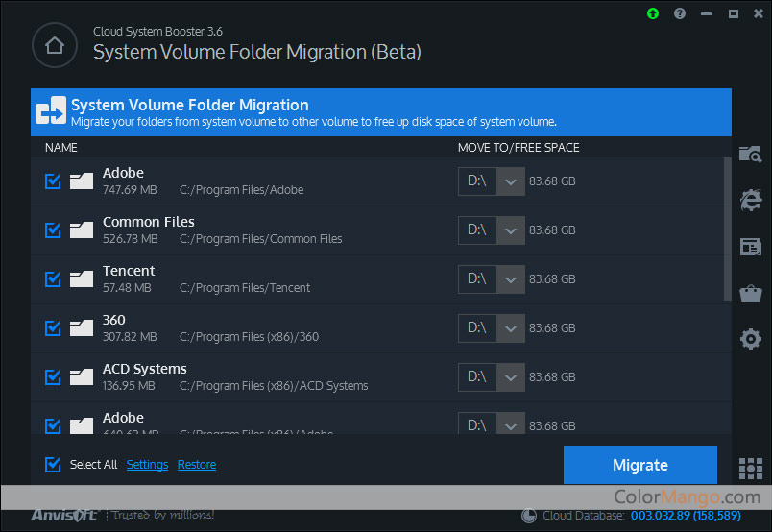
Task: Click the folder icon for Common Files
Action: pyautogui.click(x=82, y=230)
